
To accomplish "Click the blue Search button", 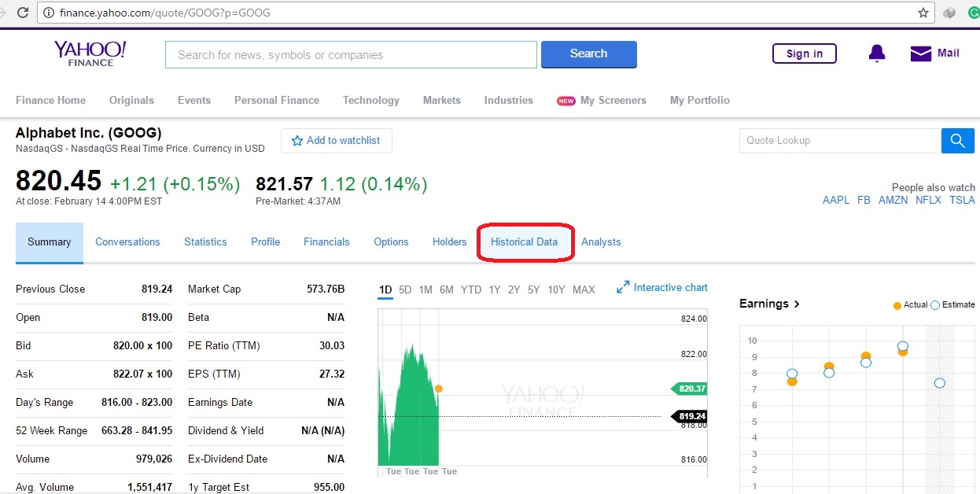I will tap(588, 53).
